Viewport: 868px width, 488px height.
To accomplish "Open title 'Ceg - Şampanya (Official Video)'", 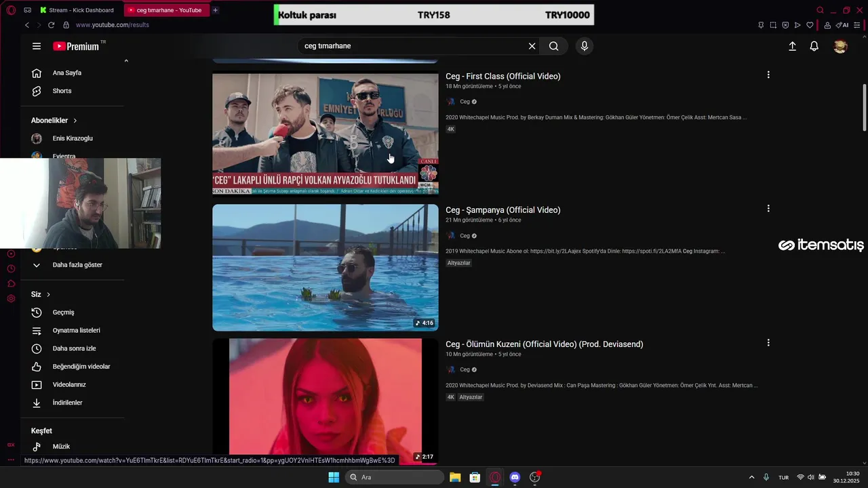I will pos(503,210).
